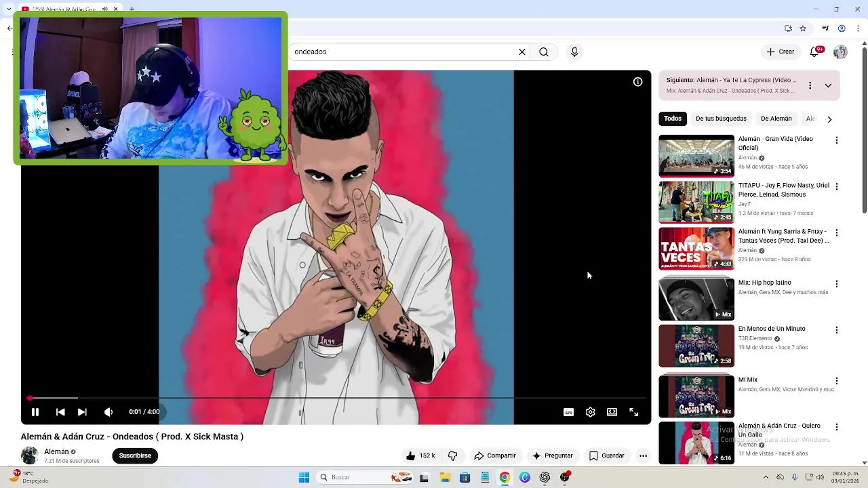
Task: Open Gran Vida video thumbnail
Action: coord(696,156)
